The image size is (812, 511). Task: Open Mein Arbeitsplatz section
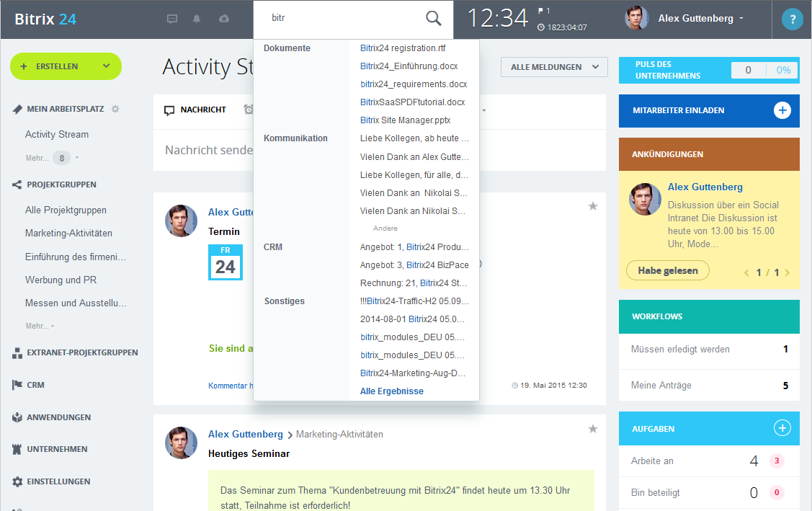click(66, 109)
